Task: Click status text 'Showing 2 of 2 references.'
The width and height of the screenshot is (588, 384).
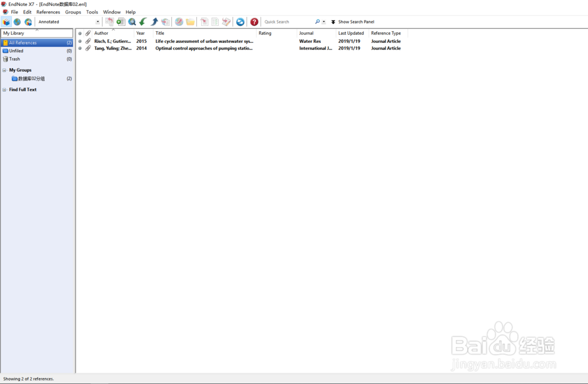Action: tap(28, 379)
